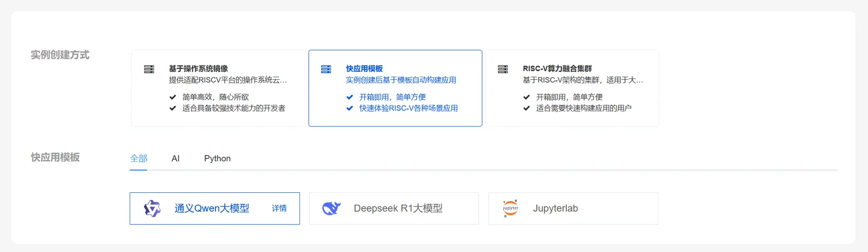Click the blue server icon for 快应用模板
This screenshot has height=252, width=868.
click(326, 69)
